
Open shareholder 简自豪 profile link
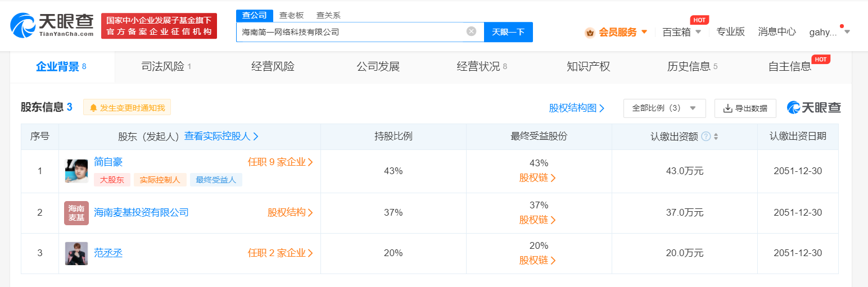click(108, 162)
